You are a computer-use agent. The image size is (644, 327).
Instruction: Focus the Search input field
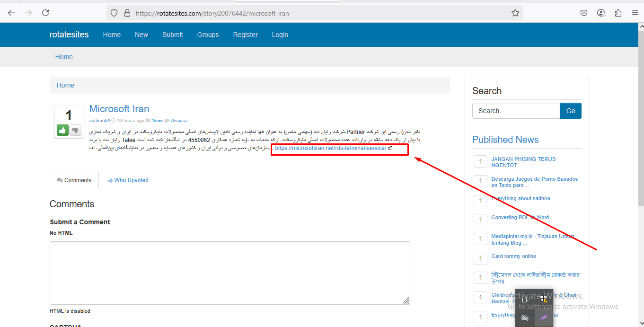pos(516,111)
